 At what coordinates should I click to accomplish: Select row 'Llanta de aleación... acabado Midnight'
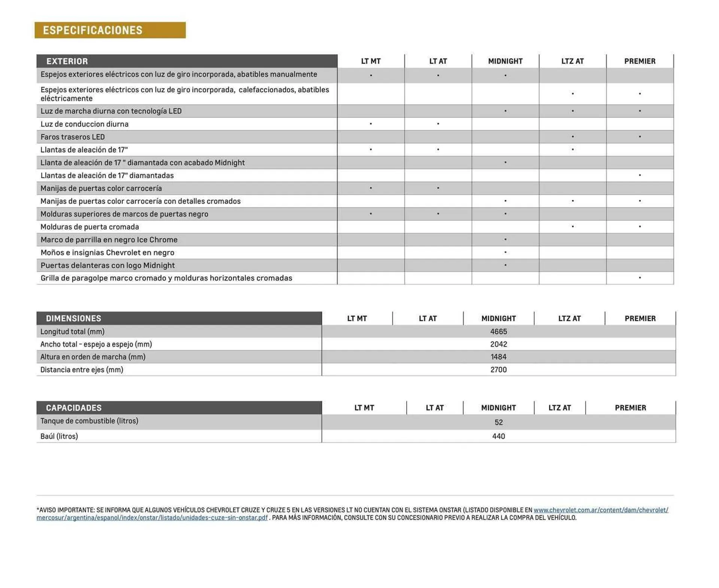pyautogui.click(x=355, y=162)
